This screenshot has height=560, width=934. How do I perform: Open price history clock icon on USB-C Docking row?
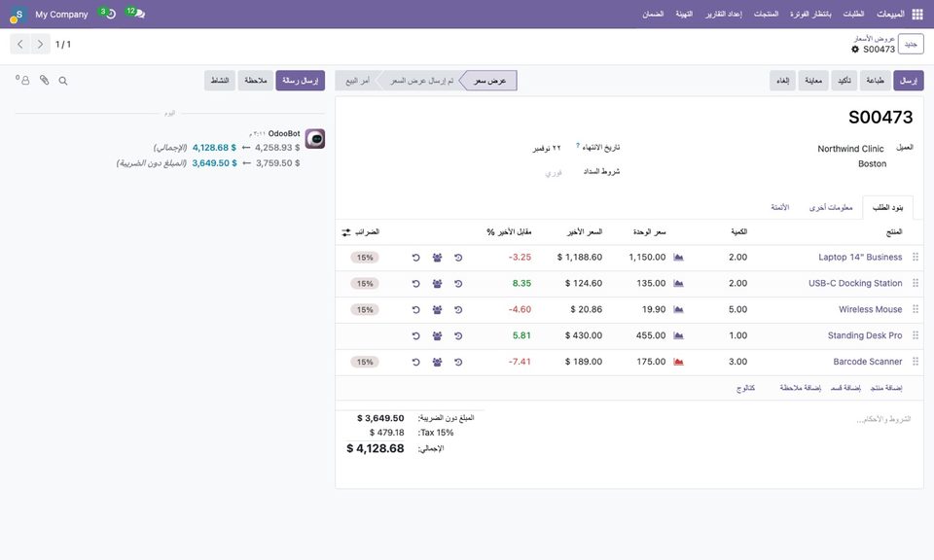pyautogui.click(x=458, y=284)
